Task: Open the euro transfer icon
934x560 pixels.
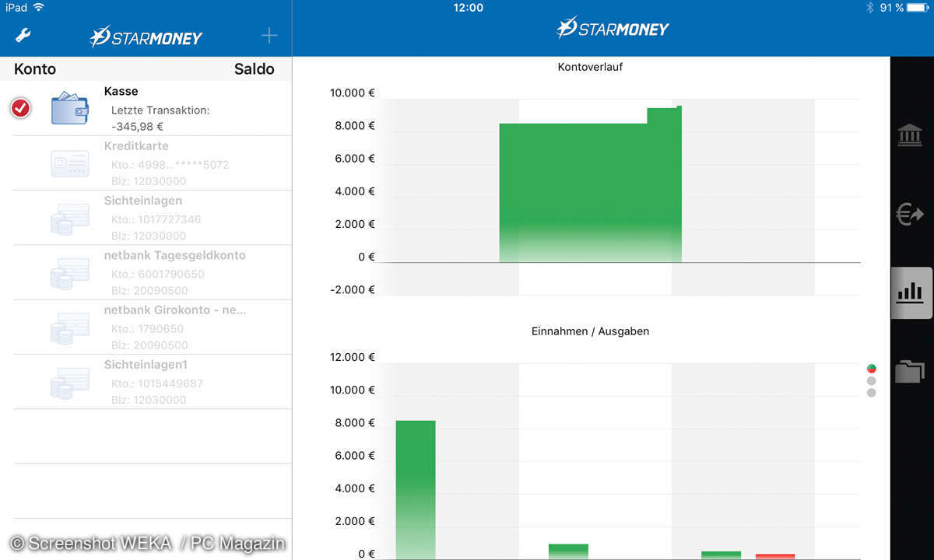Action: 910,214
